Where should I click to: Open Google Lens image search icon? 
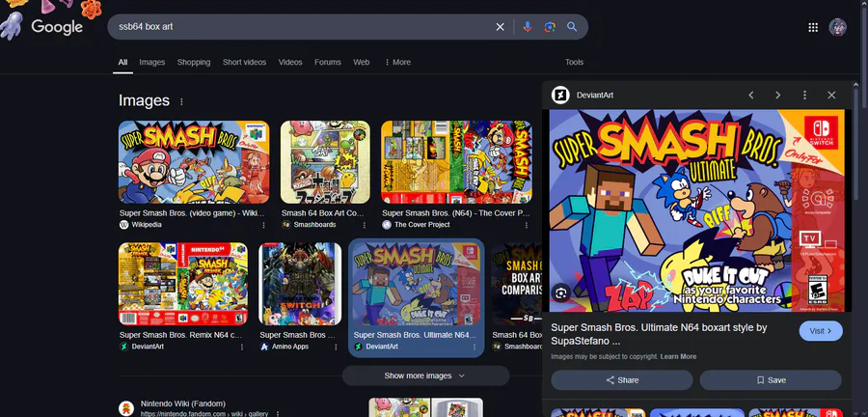[550, 27]
